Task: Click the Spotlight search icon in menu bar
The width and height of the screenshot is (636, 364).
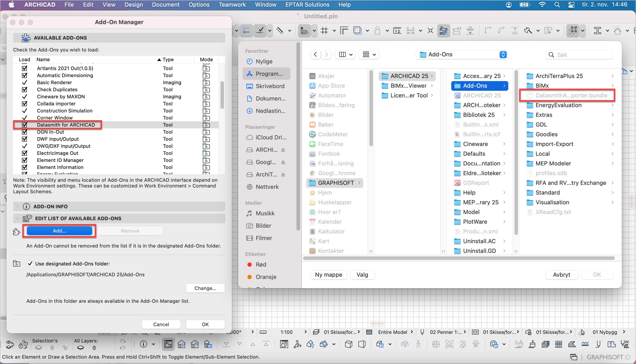Action: tap(557, 5)
